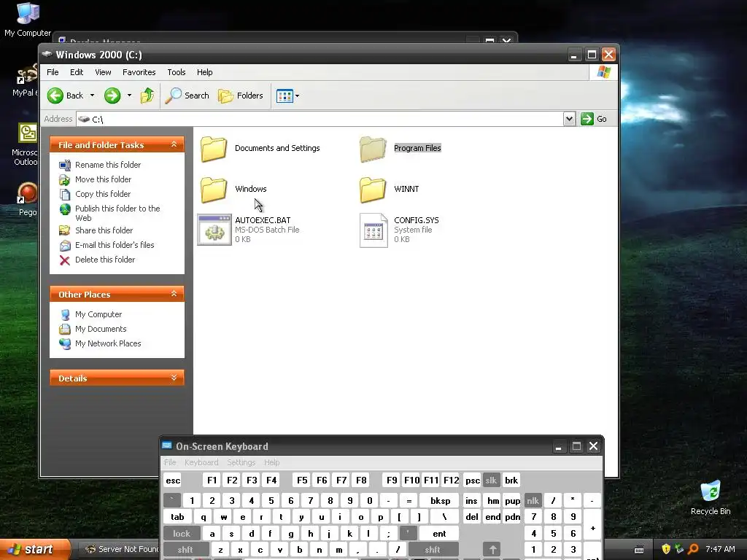The image size is (747, 560).
Task: Click the esc key on On-Screen Keyboard
Action: pos(172,481)
